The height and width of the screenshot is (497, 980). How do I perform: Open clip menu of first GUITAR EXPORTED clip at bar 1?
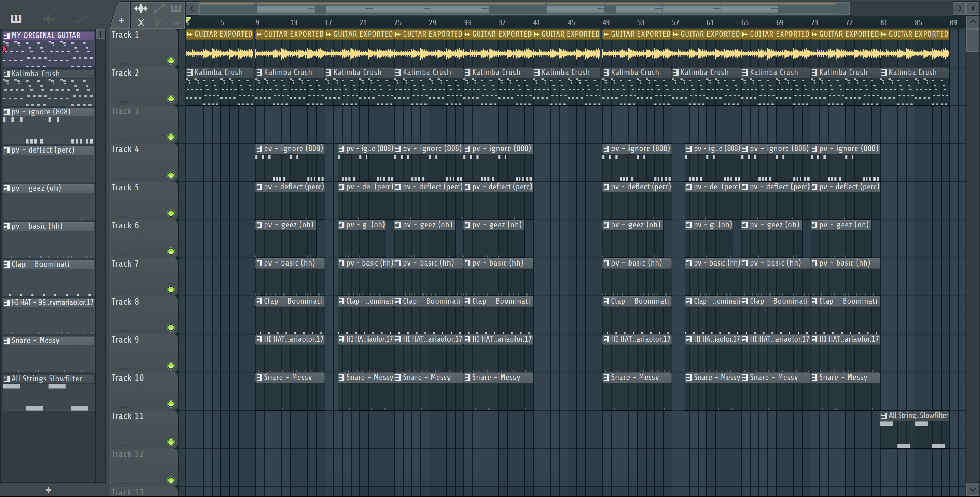pyautogui.click(x=190, y=34)
